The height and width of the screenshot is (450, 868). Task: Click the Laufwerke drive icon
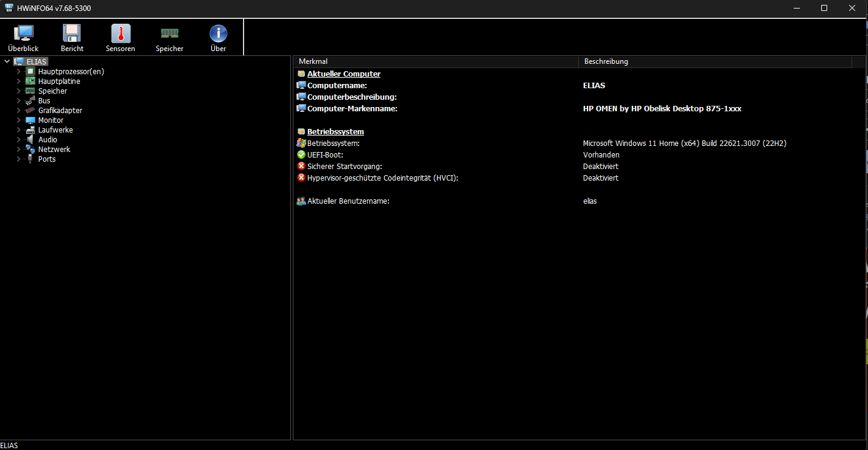tap(30, 130)
